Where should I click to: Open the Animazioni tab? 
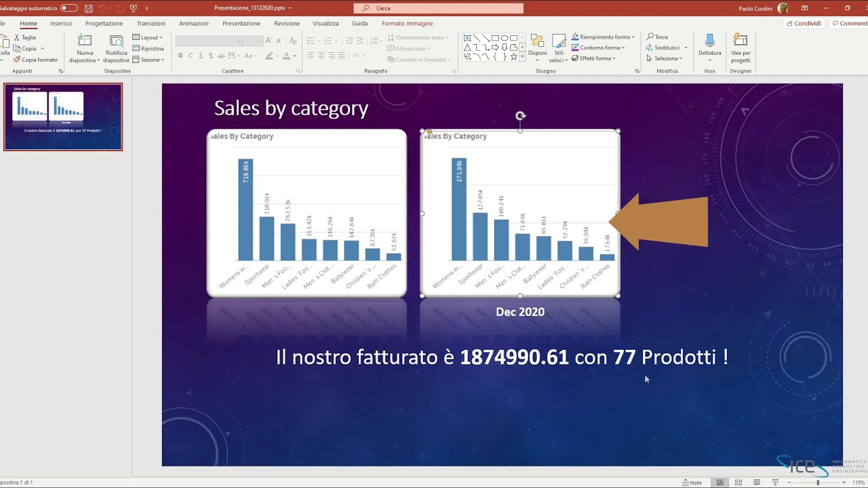[194, 23]
